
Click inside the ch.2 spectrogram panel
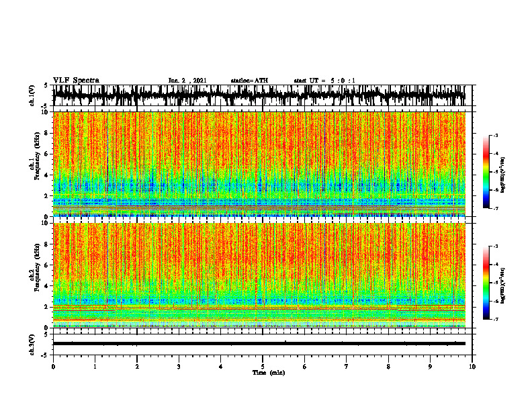[259, 275]
